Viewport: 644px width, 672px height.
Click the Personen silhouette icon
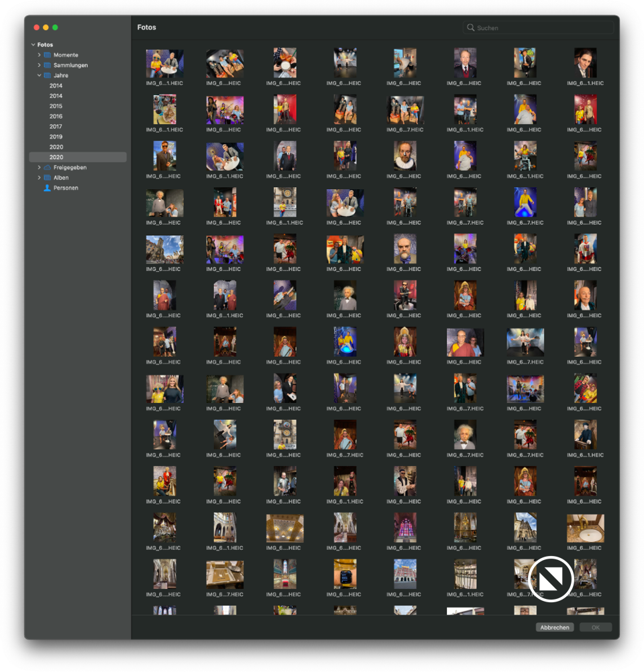pos(47,188)
